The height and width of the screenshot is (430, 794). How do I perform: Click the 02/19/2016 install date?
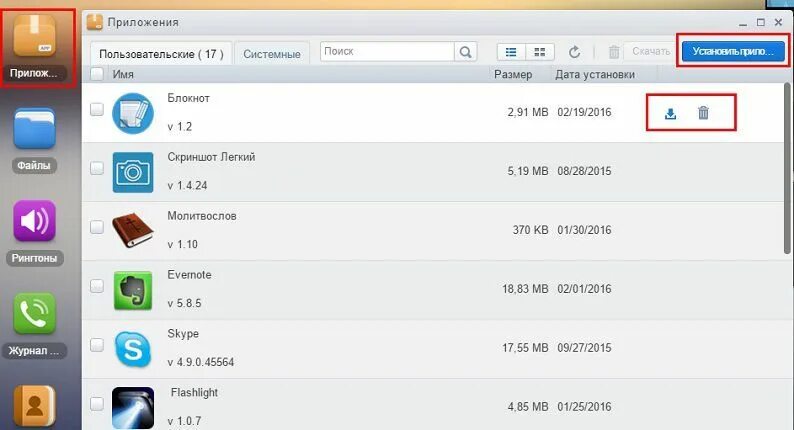584,112
